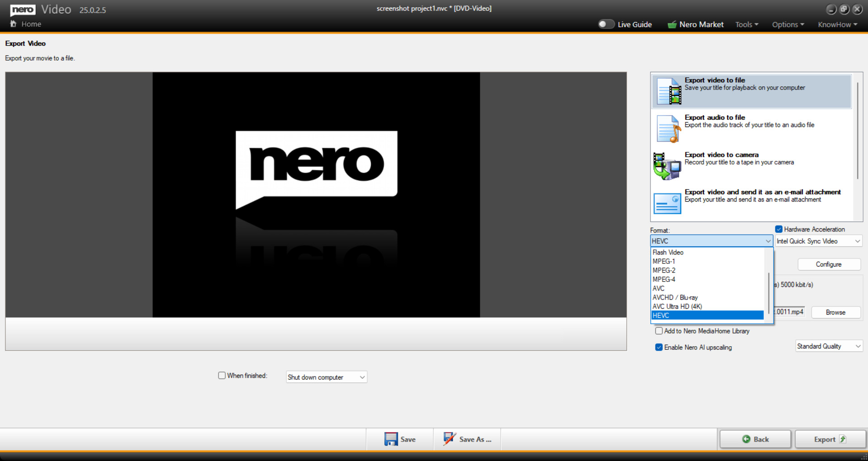This screenshot has height=461, width=868.
Task: Click the Nero logo in title bar
Action: pyautogui.click(x=23, y=10)
